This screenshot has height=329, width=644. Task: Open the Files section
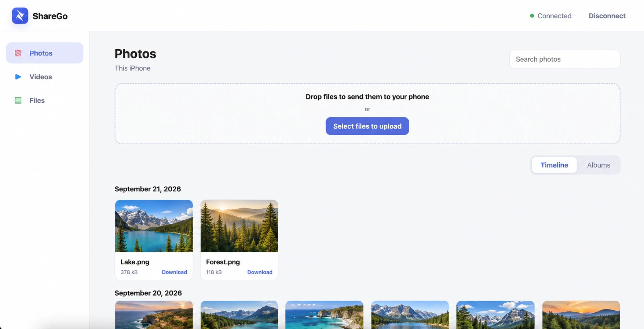tap(45, 100)
